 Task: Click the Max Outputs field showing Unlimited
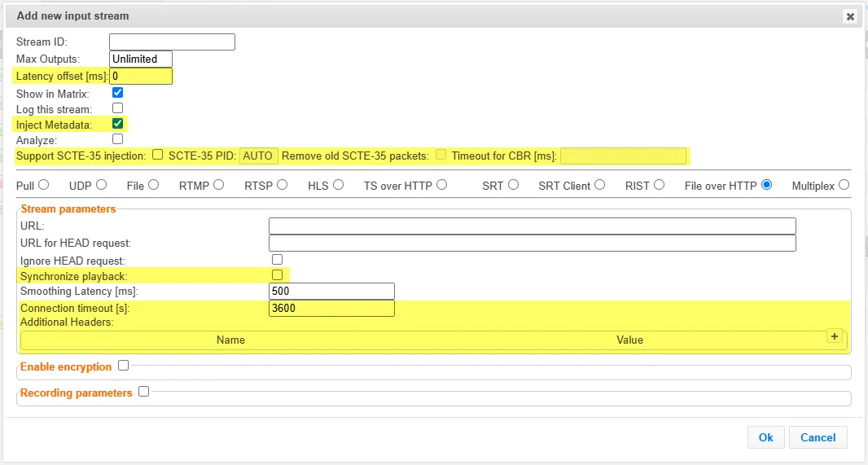(x=141, y=59)
